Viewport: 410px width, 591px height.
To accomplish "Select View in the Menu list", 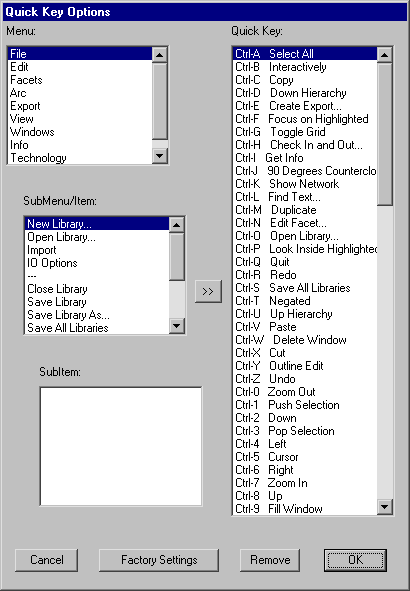I will pyautogui.click(x=80, y=119).
